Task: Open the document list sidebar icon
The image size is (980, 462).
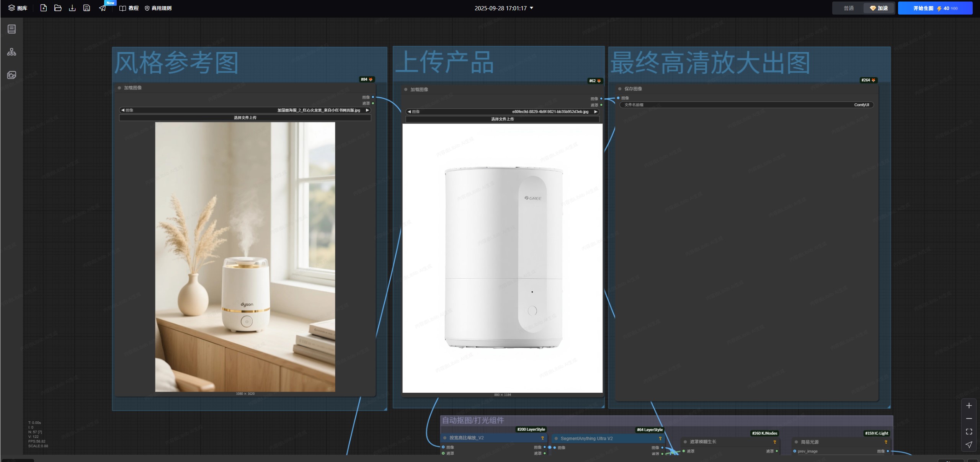Action: coord(11,29)
